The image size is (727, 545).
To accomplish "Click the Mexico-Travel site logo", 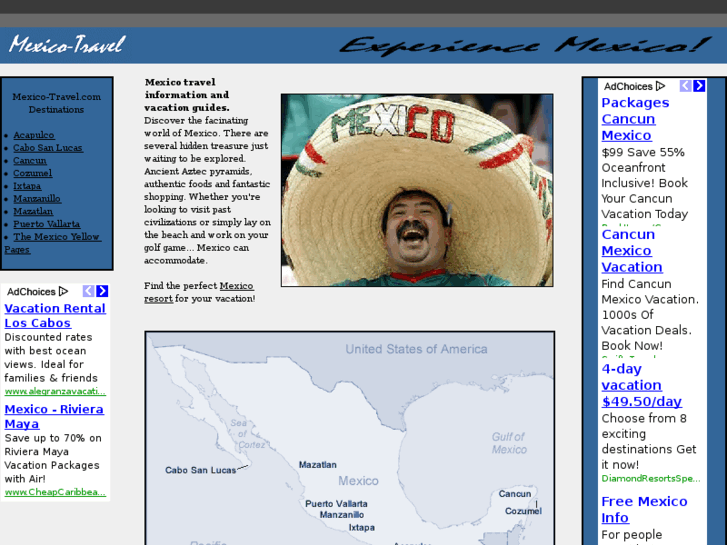I will click(67, 45).
